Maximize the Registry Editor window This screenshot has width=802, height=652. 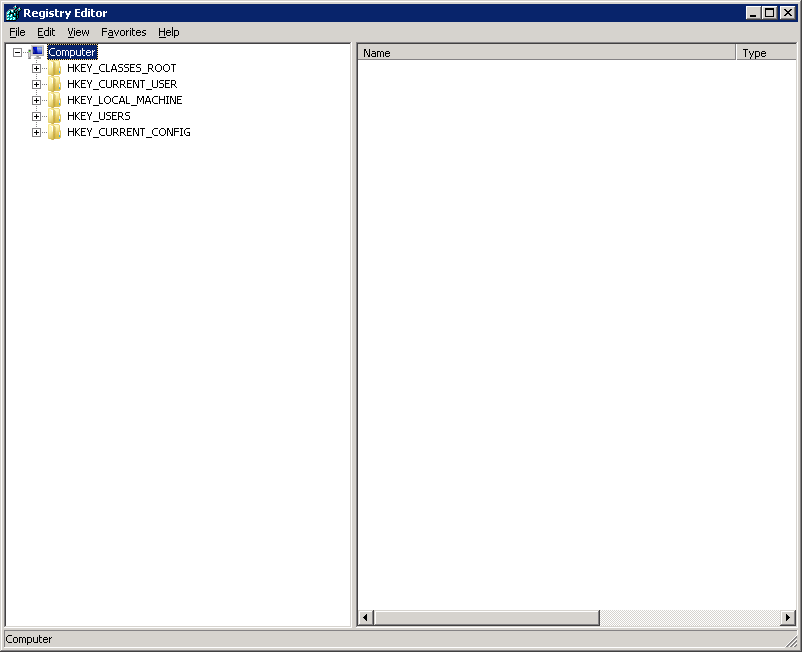coord(770,13)
